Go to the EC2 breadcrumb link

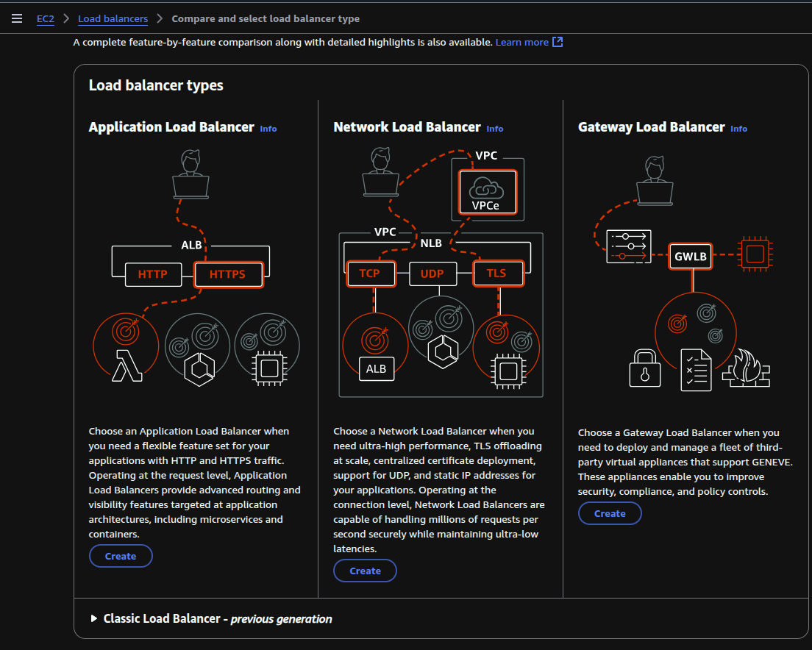tap(46, 18)
